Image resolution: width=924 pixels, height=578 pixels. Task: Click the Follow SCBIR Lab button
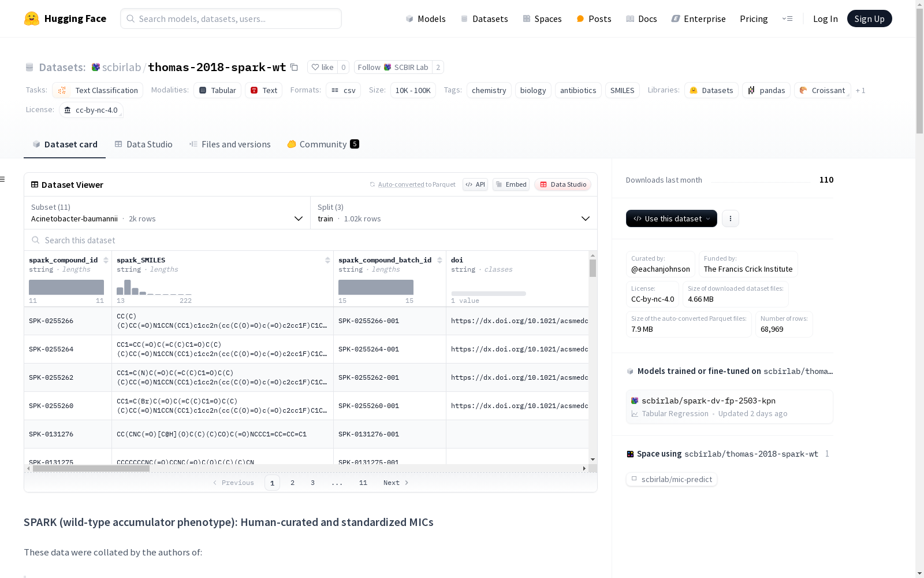tap(393, 67)
